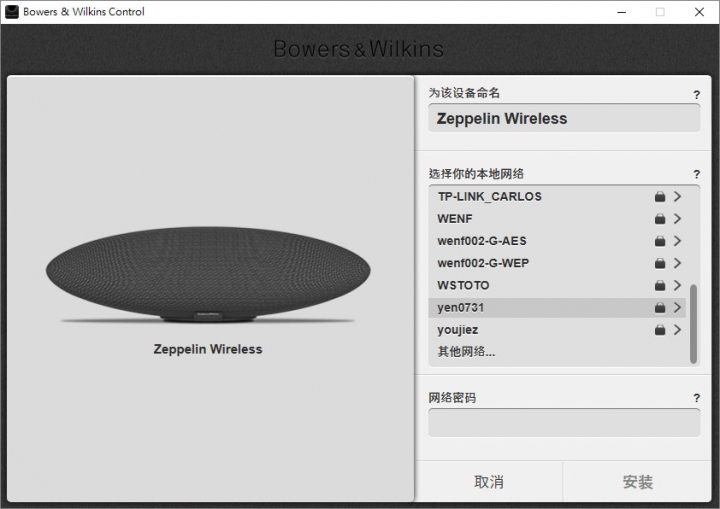Click the Bowers & Wilkins Control app icon
The width and height of the screenshot is (720, 509).
click(x=11, y=12)
